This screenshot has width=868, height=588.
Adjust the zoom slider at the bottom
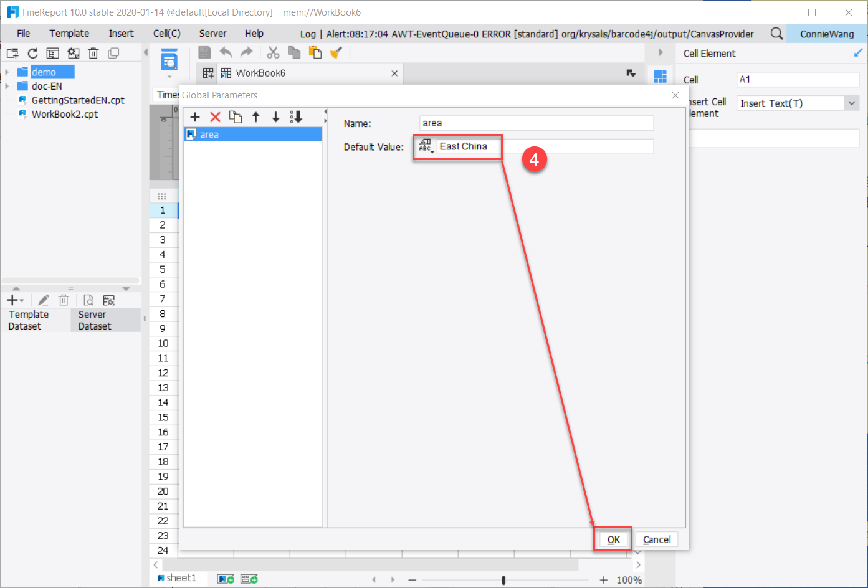[502, 579]
